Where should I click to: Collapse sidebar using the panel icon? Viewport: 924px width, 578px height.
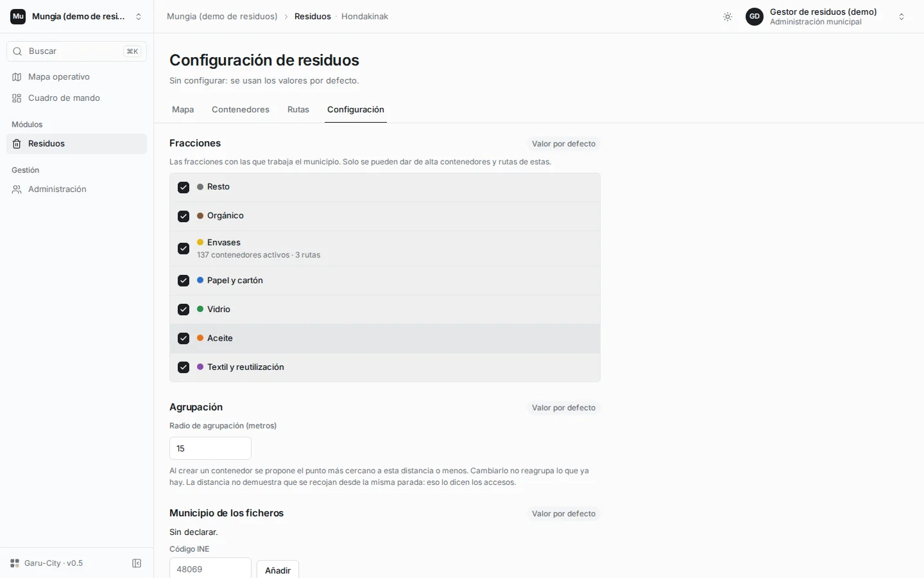click(137, 563)
